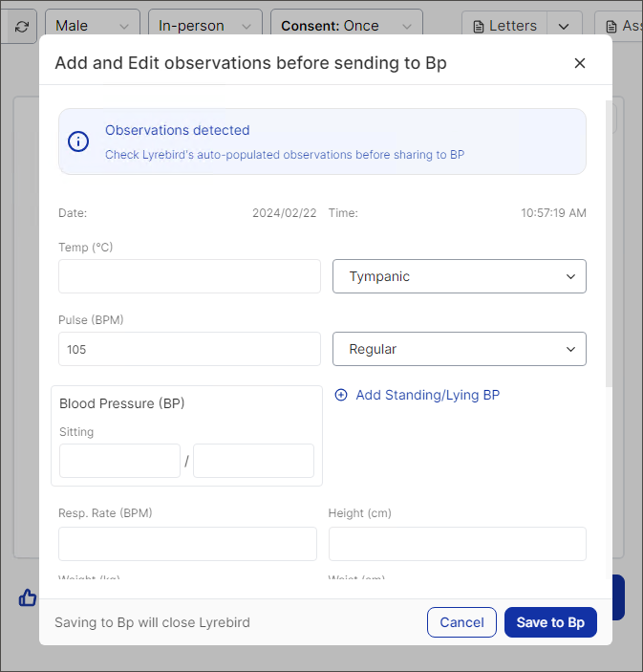Open the Tympanic temperature site dropdown
The width and height of the screenshot is (643, 672).
coord(460,276)
